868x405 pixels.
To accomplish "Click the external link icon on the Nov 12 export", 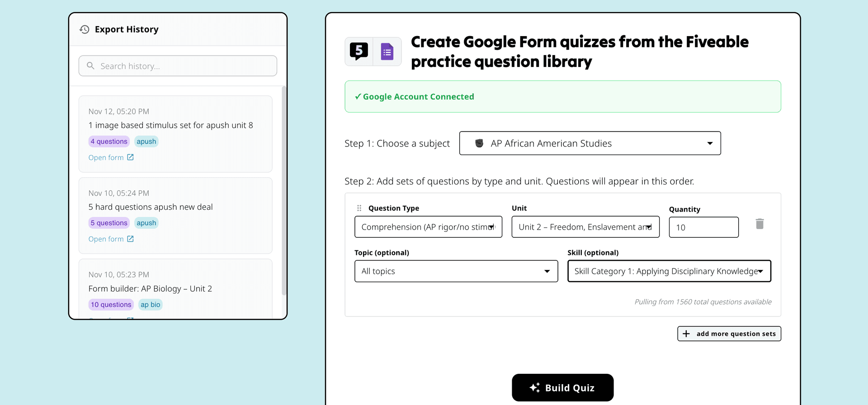I will (131, 157).
